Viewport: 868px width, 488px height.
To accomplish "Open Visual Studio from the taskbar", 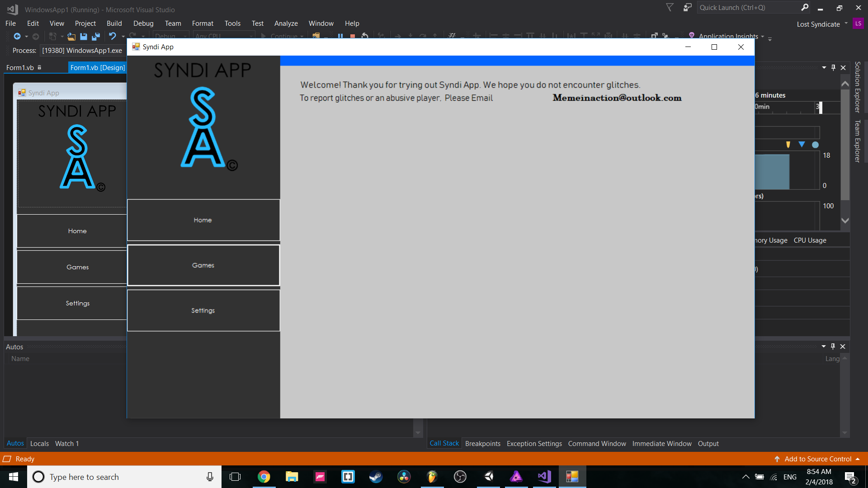I will pyautogui.click(x=544, y=477).
